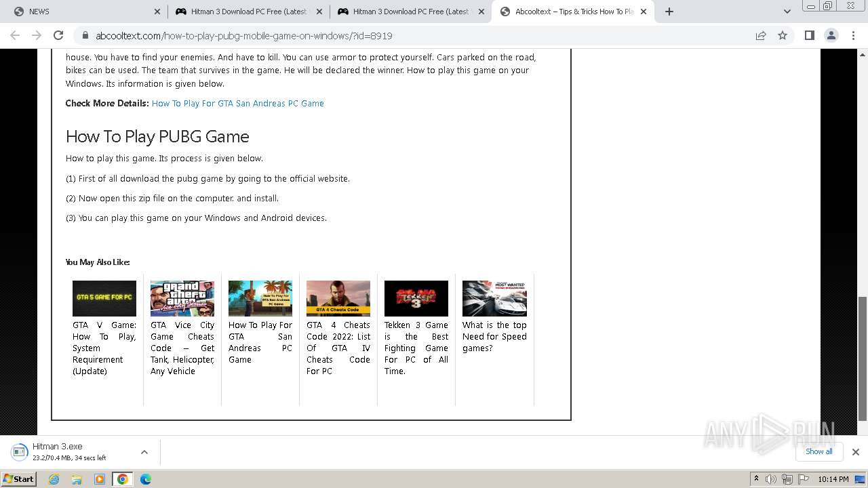Launch Internet Explorer from taskbar
Viewport: 868px width, 488px height.
point(54,479)
